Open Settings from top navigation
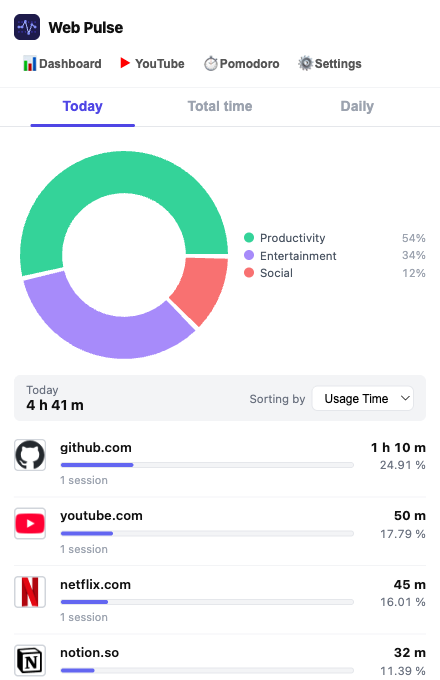 [x=330, y=64]
